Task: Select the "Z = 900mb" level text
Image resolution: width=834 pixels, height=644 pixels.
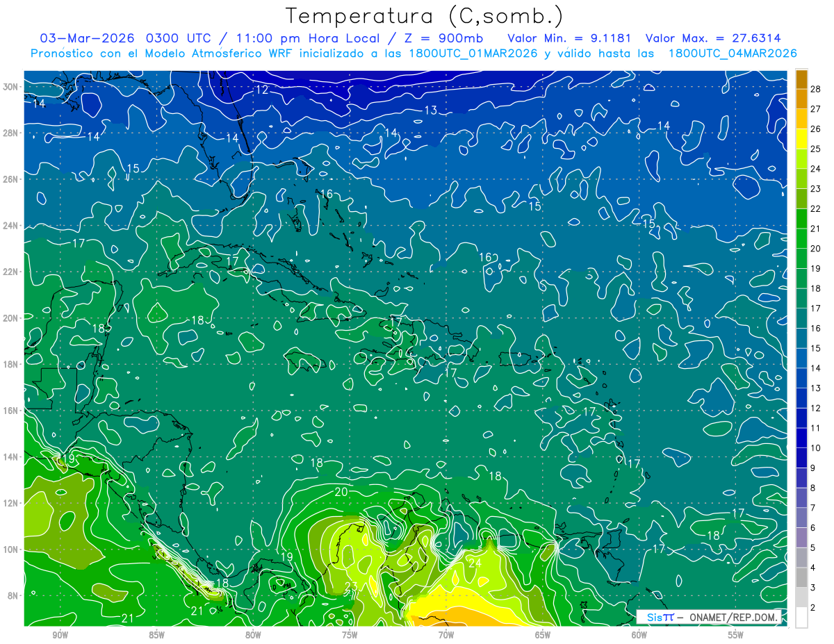Action: (x=445, y=38)
